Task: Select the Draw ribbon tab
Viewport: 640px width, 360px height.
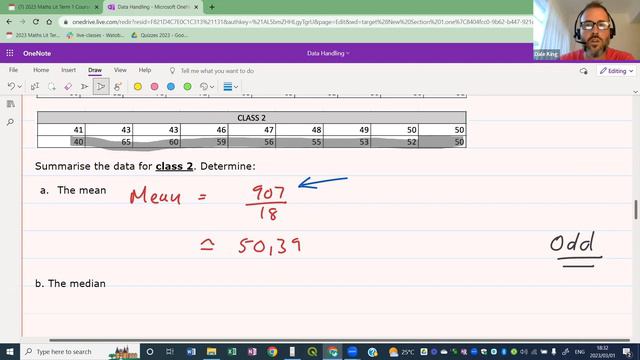Action: [95, 70]
